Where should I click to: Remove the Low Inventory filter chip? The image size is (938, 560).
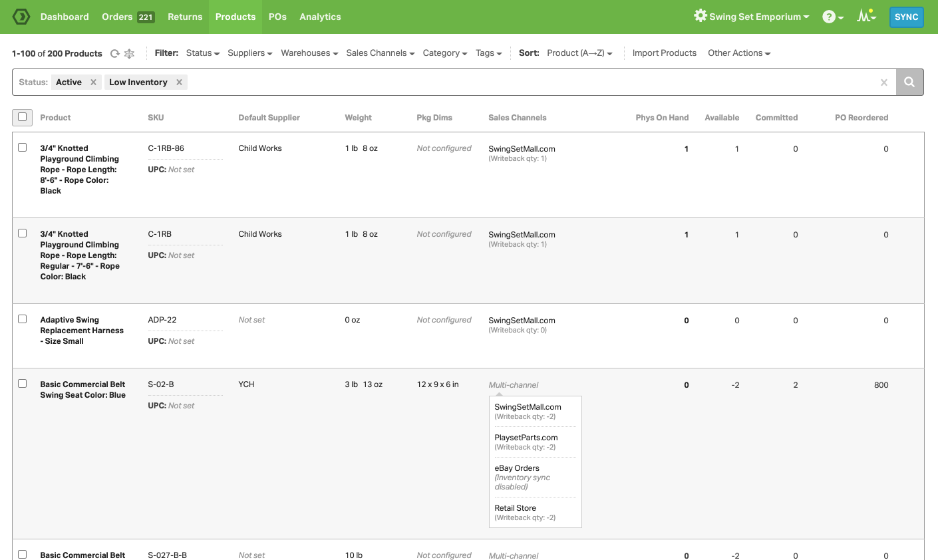178,82
